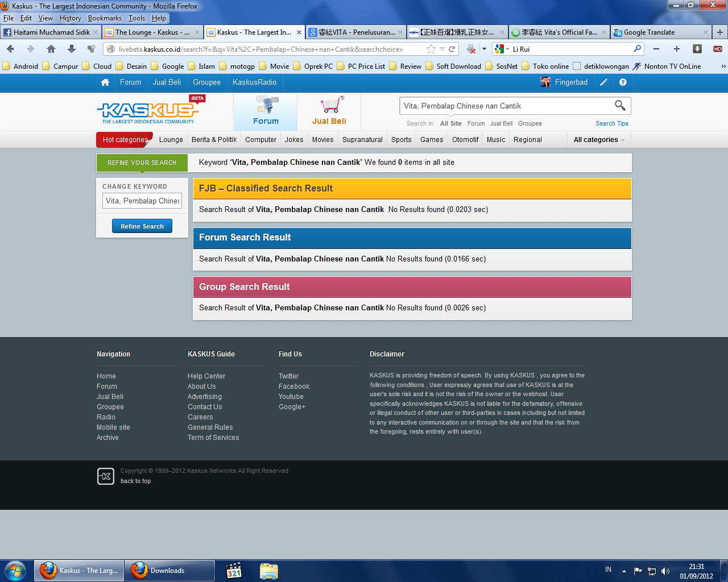Image resolution: width=728 pixels, height=582 pixels.
Task: Click the Change Keyword input field
Action: (142, 201)
